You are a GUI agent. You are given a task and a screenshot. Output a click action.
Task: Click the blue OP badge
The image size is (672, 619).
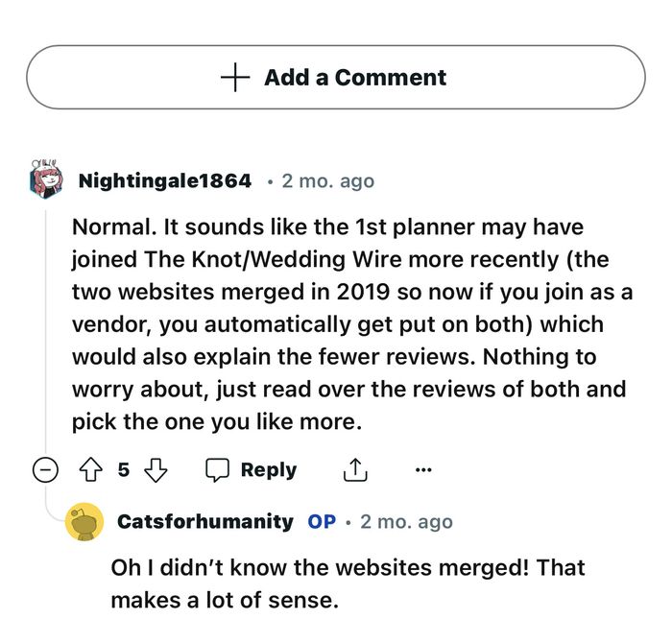(322, 522)
